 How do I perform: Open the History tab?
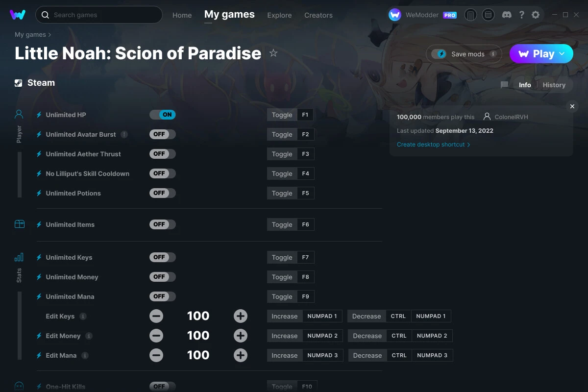[554, 85]
